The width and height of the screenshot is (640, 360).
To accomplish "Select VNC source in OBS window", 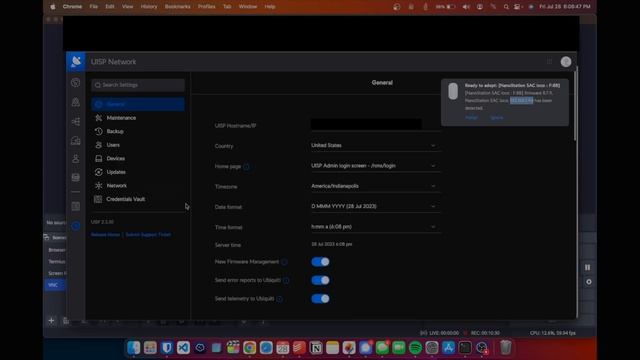I will point(55,285).
